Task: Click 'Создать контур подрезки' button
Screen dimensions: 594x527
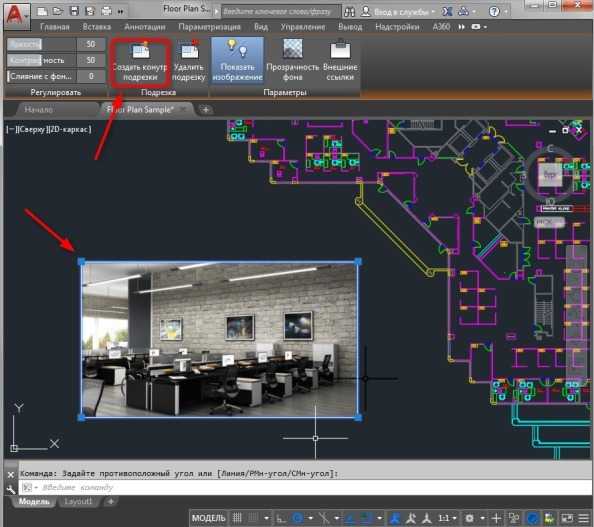Action: coord(140,61)
